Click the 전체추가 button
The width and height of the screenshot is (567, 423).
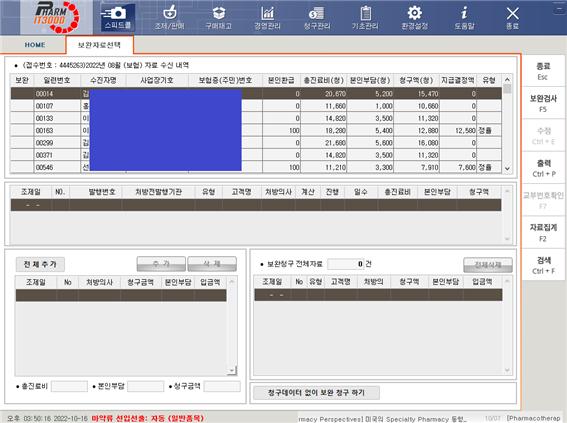pyautogui.click(x=40, y=264)
